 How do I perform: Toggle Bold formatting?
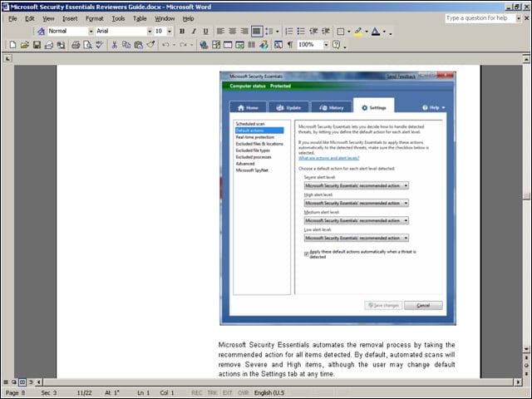click(x=182, y=32)
